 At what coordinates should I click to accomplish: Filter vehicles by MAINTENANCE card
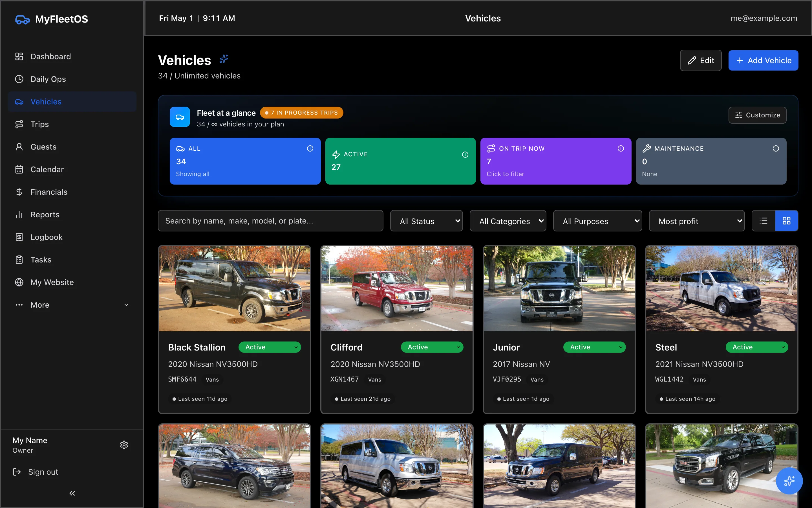pyautogui.click(x=711, y=161)
